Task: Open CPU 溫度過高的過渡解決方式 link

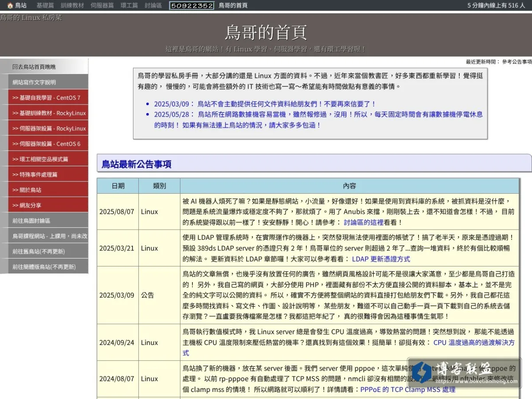Action: coord(348,348)
